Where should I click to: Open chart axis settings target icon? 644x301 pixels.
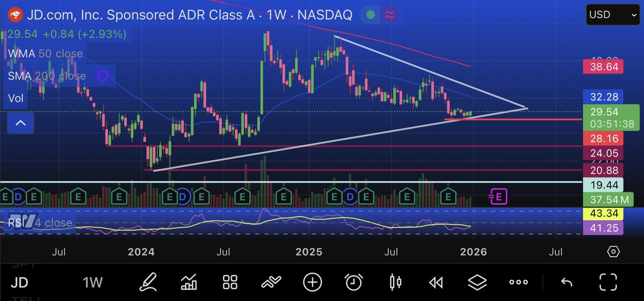pos(613,252)
